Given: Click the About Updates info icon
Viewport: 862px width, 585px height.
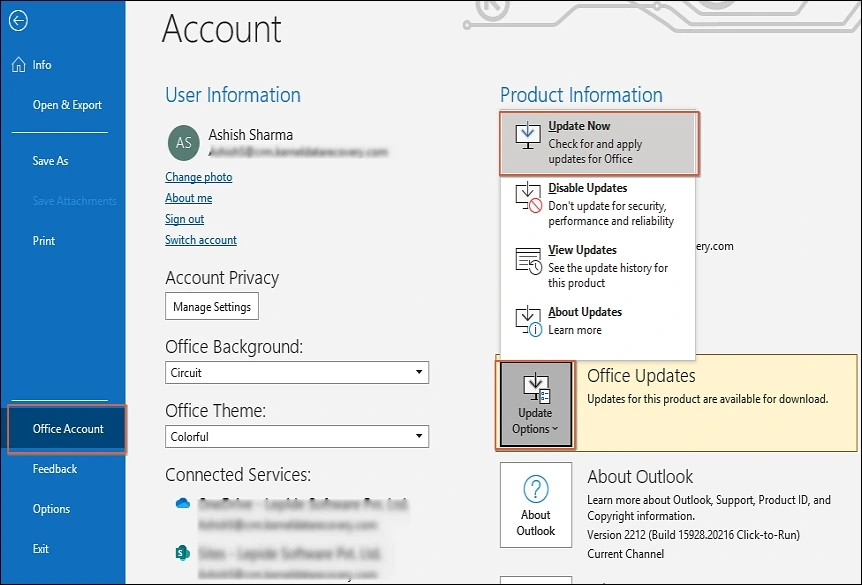Looking at the screenshot, I should (x=528, y=321).
